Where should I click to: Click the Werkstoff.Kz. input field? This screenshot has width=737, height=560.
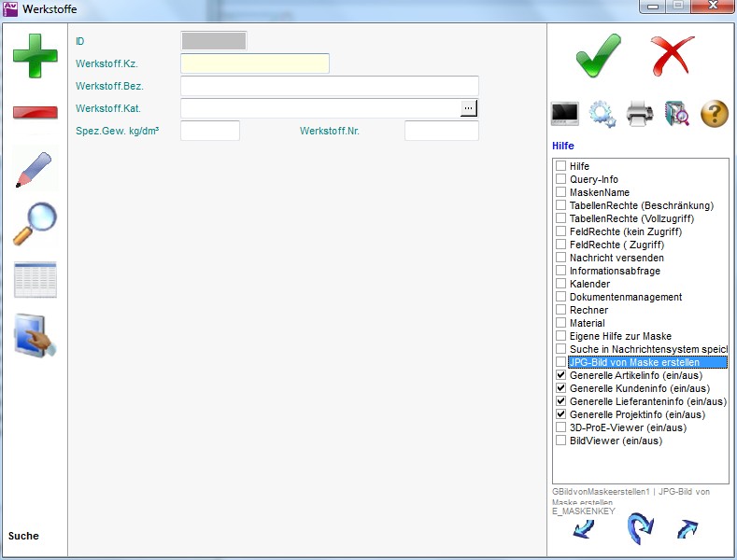pos(254,63)
